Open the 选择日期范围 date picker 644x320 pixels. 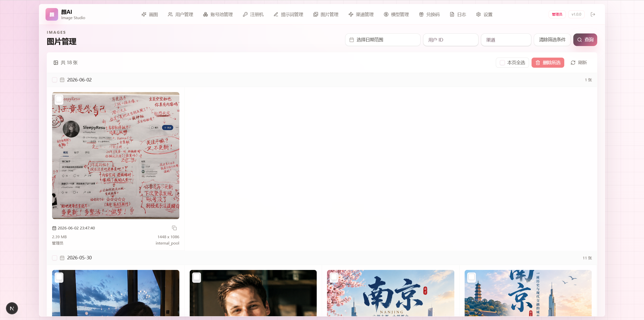coord(383,40)
